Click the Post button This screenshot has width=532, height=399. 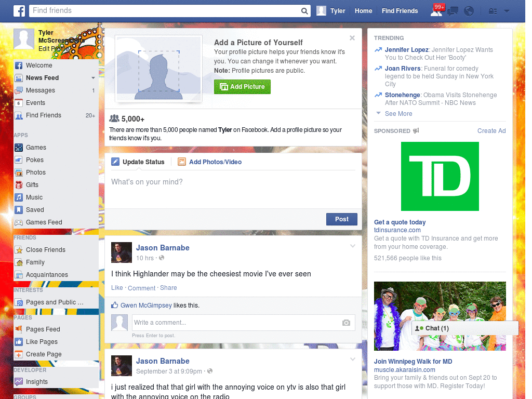(341, 219)
